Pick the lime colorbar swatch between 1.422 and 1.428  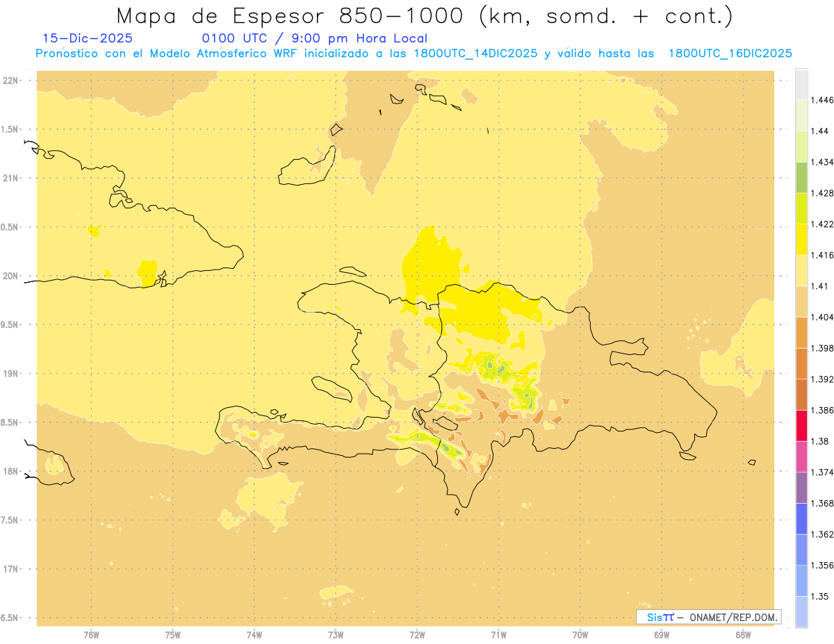click(x=801, y=208)
